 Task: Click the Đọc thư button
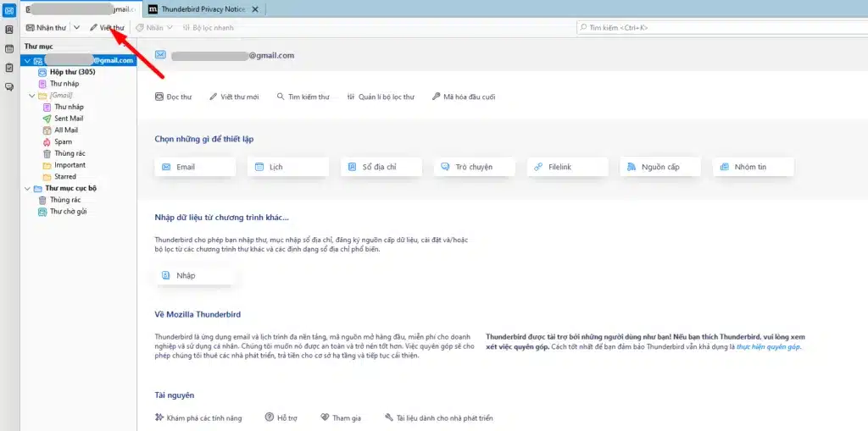[173, 97]
